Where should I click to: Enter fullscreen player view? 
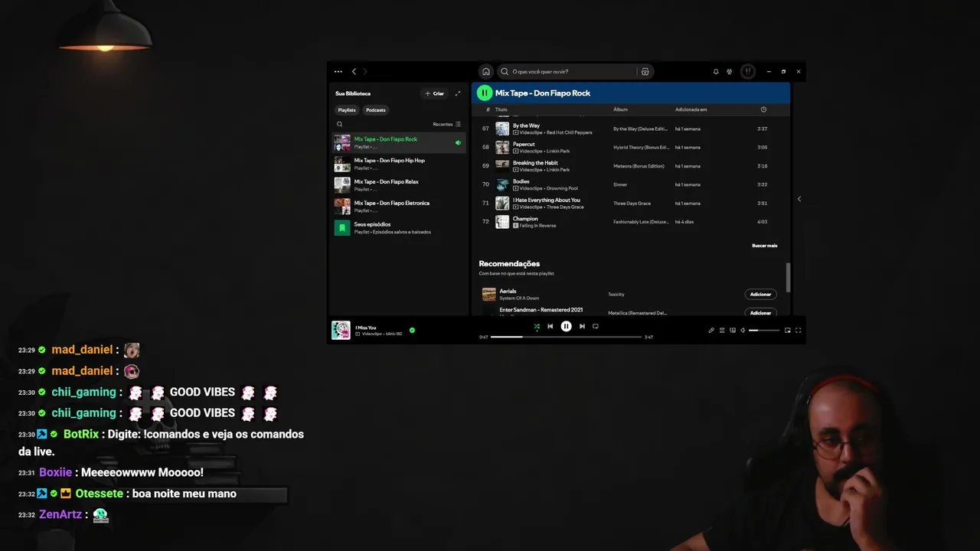click(x=798, y=331)
